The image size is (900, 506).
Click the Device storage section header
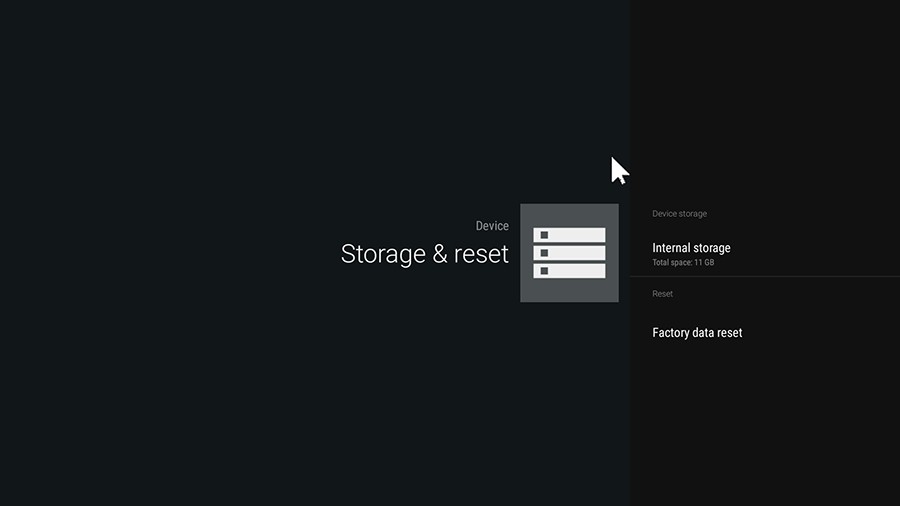point(679,214)
